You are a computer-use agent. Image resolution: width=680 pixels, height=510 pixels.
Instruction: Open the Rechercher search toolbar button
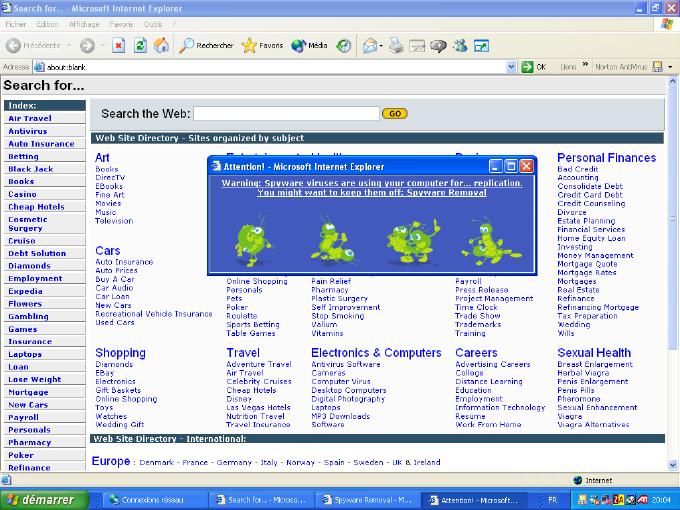(206, 45)
